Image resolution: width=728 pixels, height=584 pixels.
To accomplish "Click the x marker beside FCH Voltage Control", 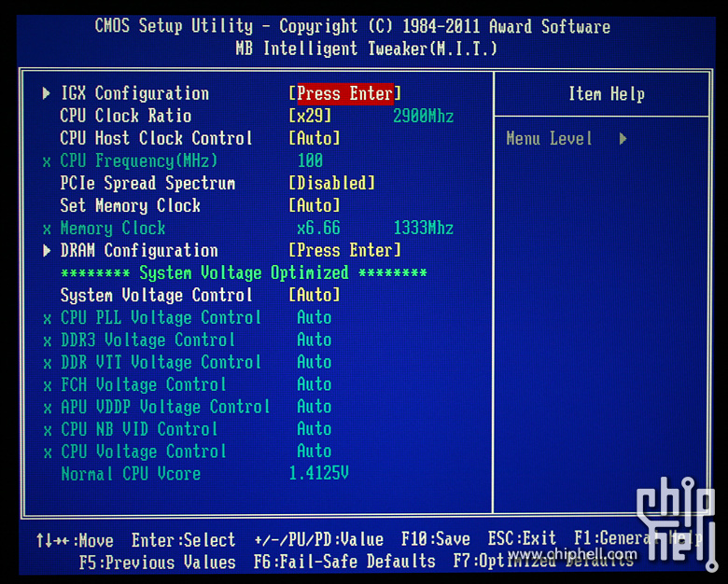I will pos(48,386).
